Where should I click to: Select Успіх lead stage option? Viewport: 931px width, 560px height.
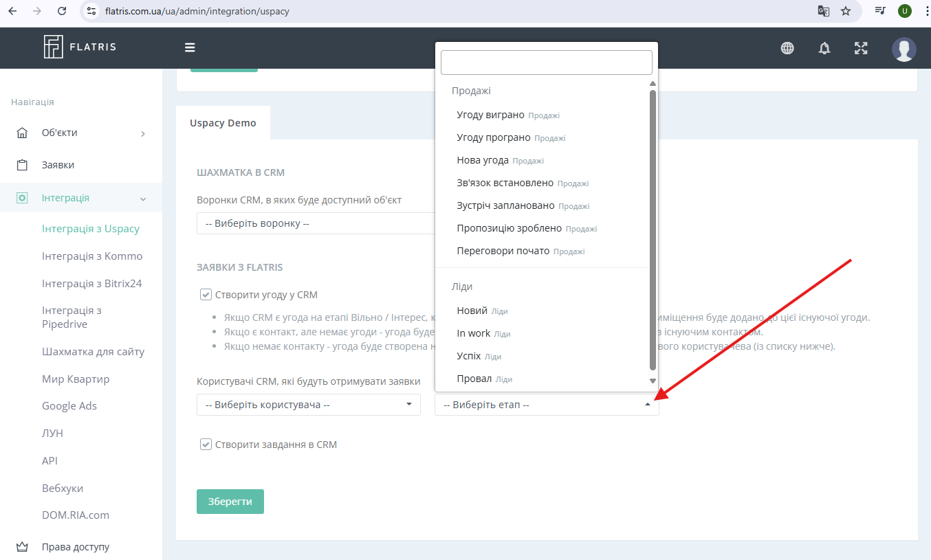point(542,357)
